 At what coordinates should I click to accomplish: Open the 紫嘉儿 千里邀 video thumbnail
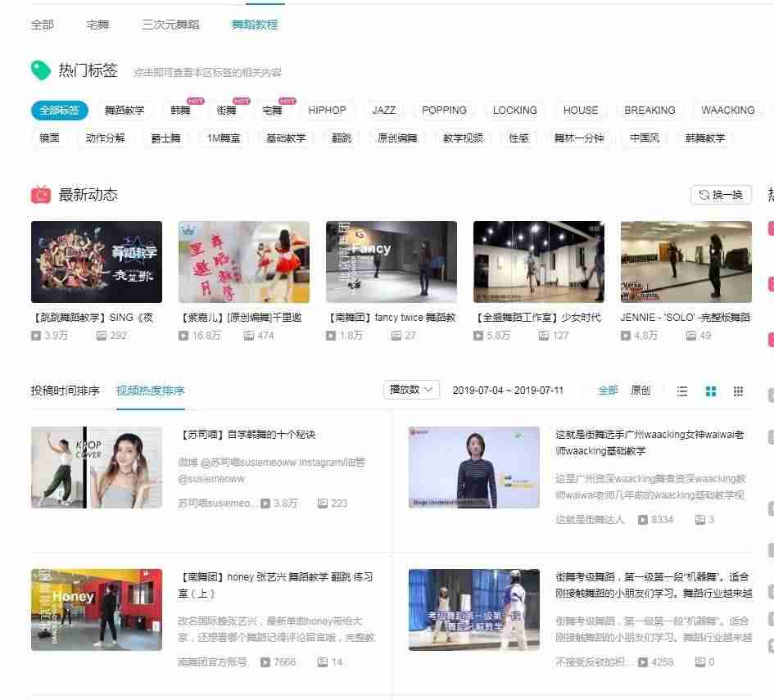(x=244, y=262)
